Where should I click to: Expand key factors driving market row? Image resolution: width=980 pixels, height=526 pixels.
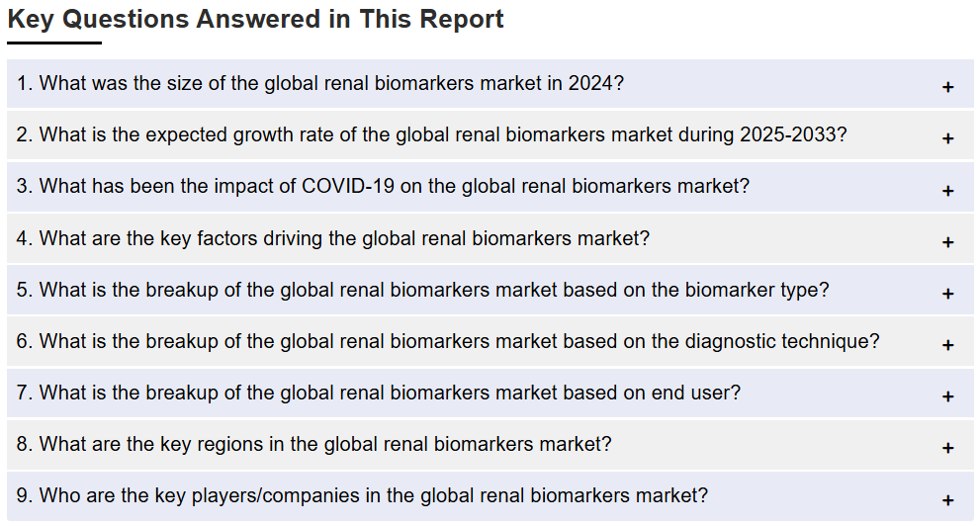tap(490, 238)
